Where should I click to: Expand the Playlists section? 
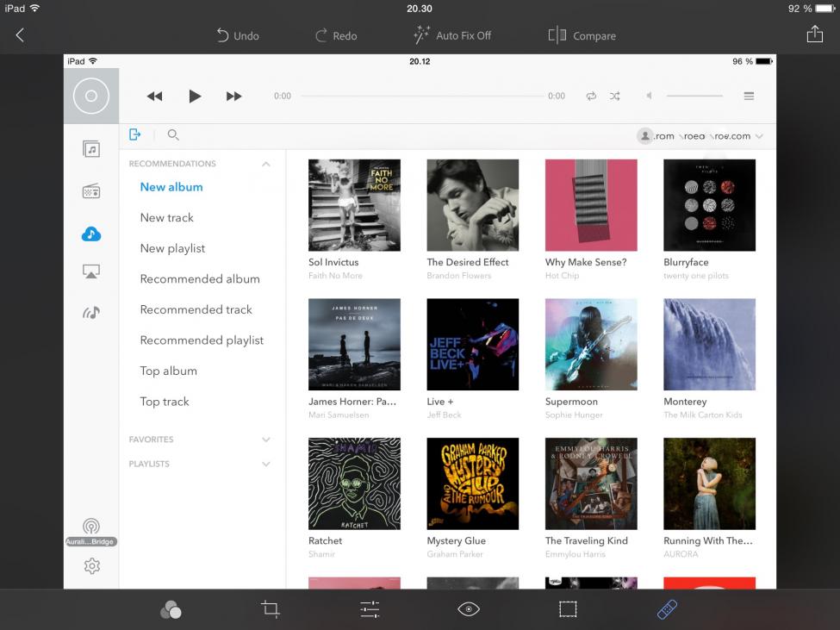pos(266,464)
